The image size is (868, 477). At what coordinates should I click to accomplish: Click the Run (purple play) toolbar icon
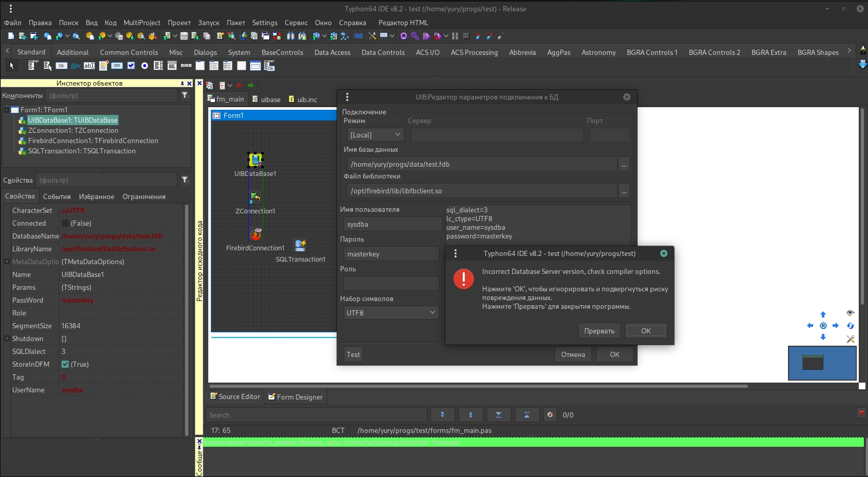click(426, 36)
